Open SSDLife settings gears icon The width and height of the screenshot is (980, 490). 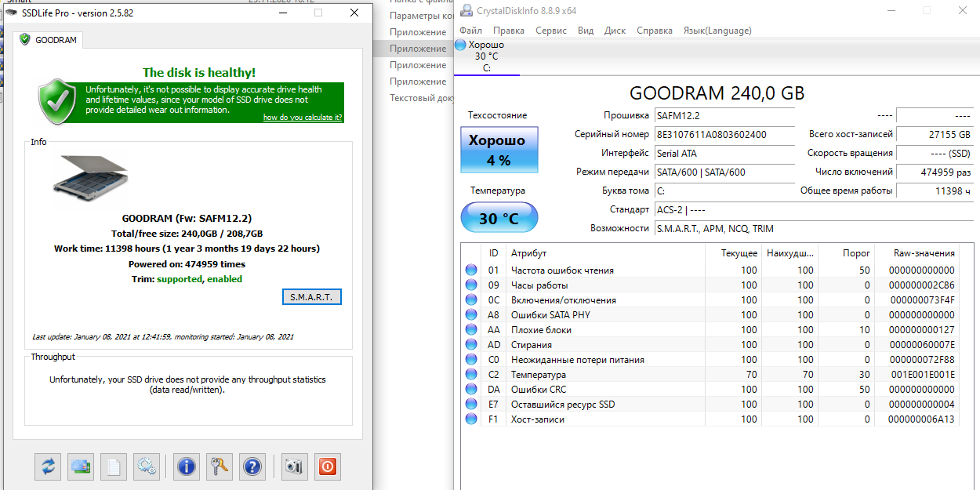point(147,466)
